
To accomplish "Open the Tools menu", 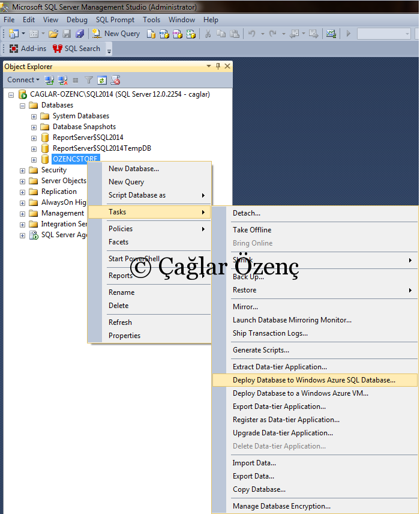I will (x=151, y=20).
